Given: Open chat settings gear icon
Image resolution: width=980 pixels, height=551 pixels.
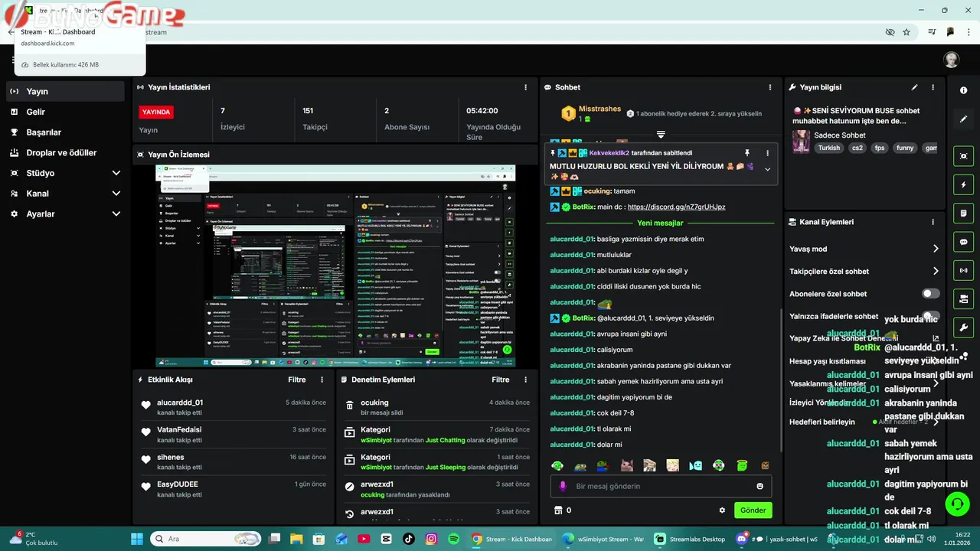Looking at the screenshot, I should tap(721, 510).
